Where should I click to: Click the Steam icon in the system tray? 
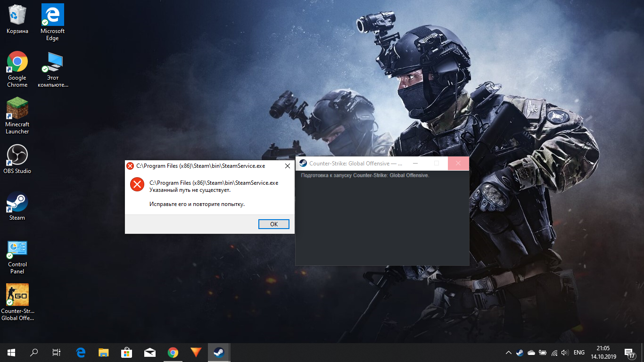tap(520, 353)
